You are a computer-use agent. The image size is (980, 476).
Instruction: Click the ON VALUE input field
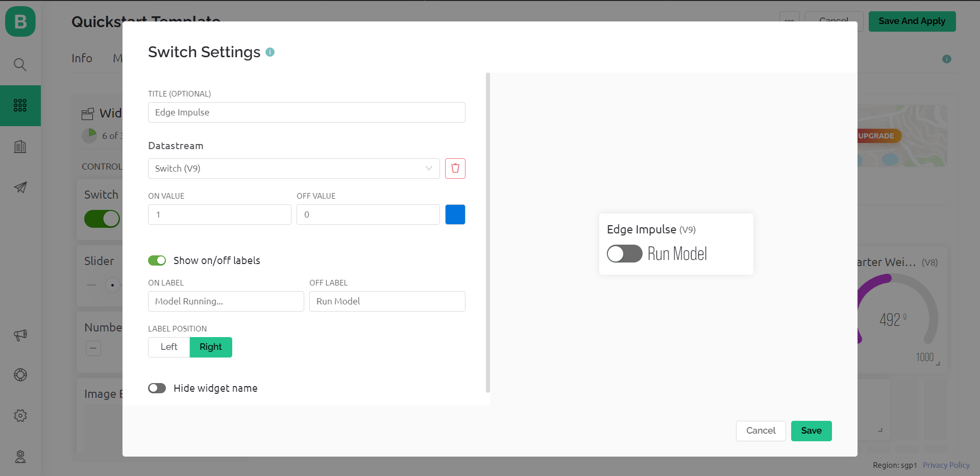219,215
